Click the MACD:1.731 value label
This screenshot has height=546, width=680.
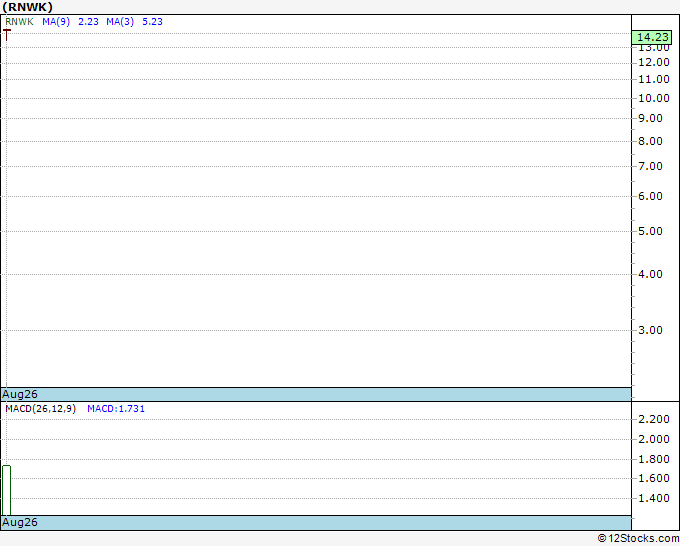(x=116, y=409)
